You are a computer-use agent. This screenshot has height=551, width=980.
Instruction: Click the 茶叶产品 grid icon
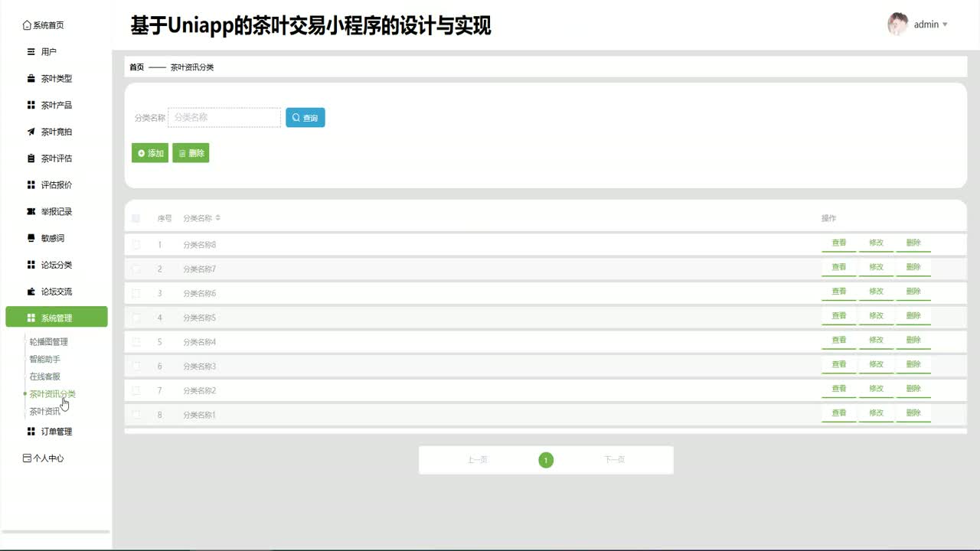tap(31, 105)
